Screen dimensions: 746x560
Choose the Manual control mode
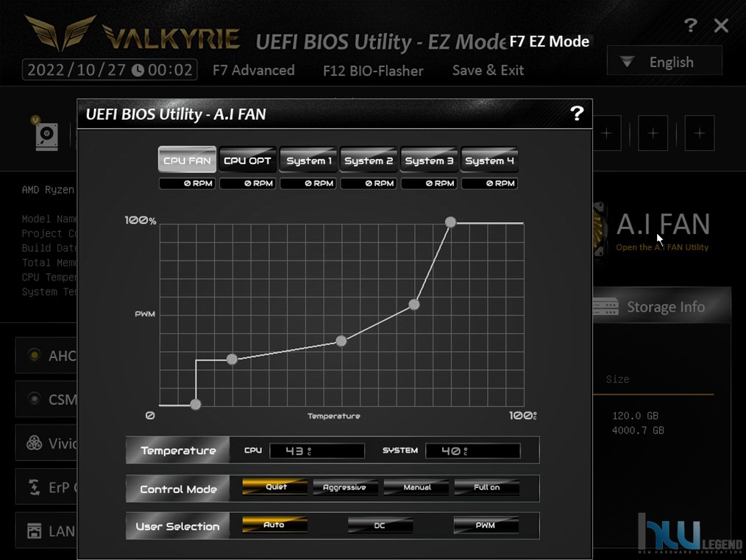[416, 486]
